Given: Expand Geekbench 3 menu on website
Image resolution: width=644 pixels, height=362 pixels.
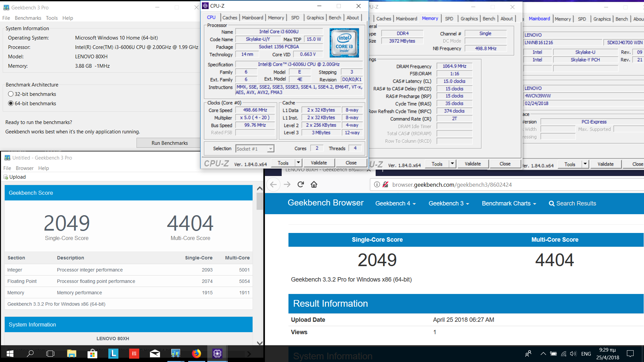Looking at the screenshot, I should (x=449, y=203).
